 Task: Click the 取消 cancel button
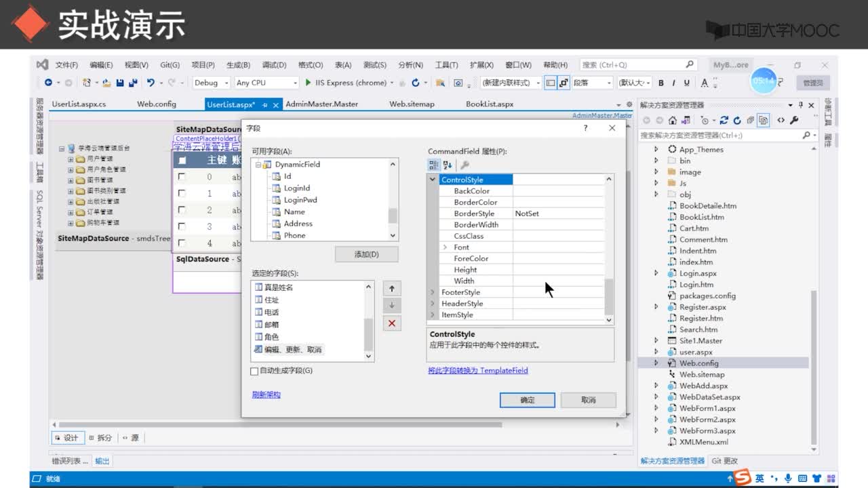coord(589,400)
